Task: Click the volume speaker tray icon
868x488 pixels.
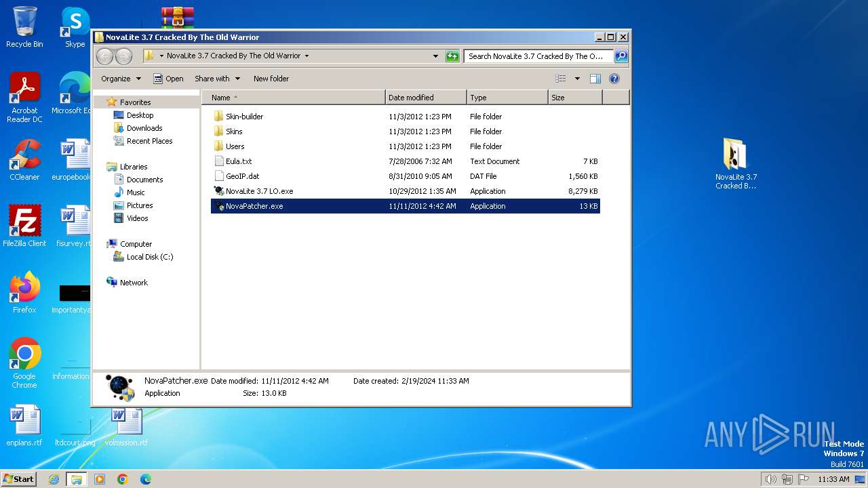Action: coord(770,479)
